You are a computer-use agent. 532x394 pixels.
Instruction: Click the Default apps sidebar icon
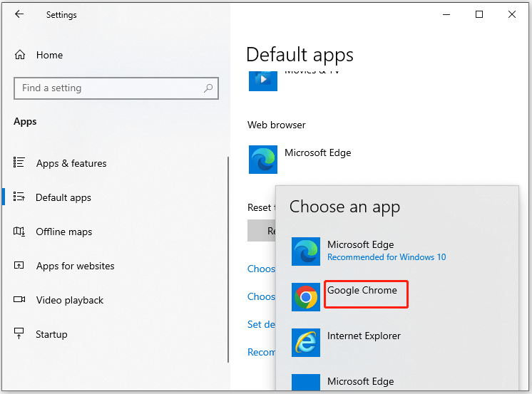(19, 197)
